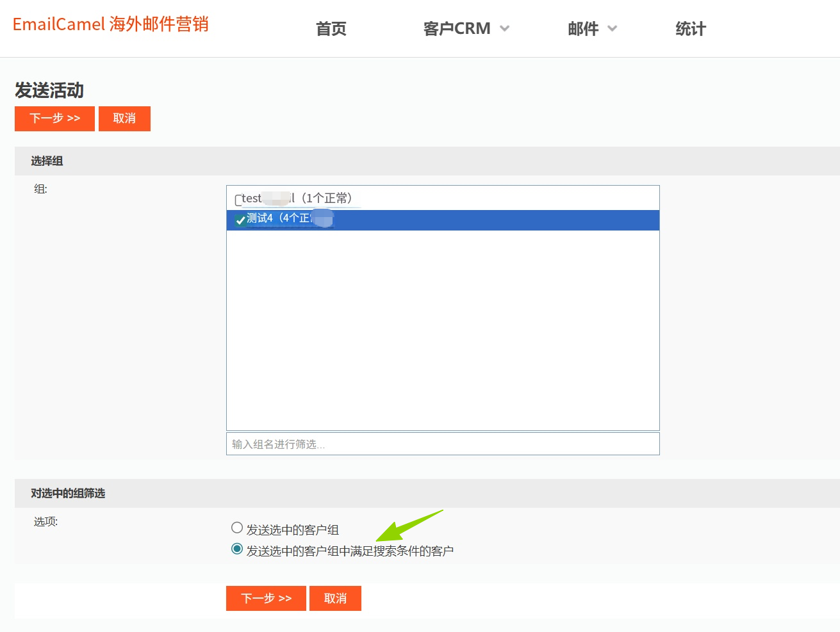This screenshot has height=632, width=840.
Task: Click the top 取消 button
Action: coord(124,118)
